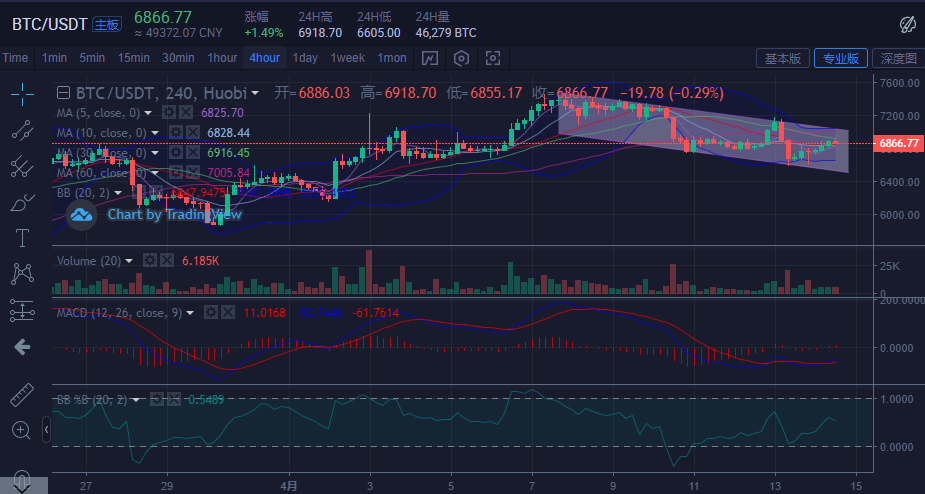The width and height of the screenshot is (925, 494).
Task: Switch to the 1mon interval
Action: point(392,58)
